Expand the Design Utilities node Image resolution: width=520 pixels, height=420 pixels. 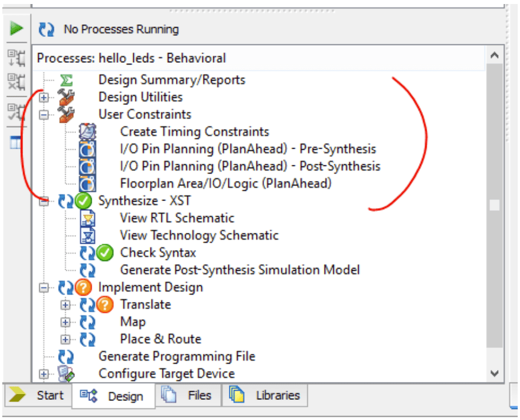[44, 97]
